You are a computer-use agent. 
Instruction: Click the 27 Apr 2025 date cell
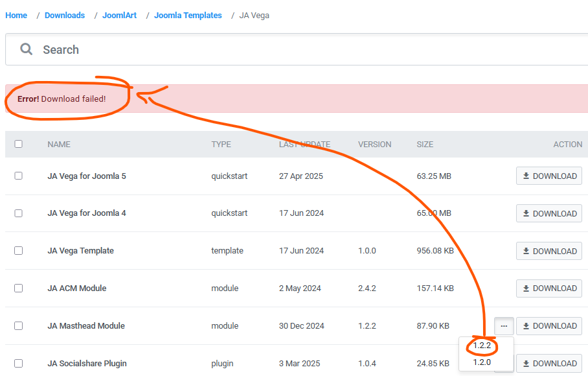(x=300, y=176)
